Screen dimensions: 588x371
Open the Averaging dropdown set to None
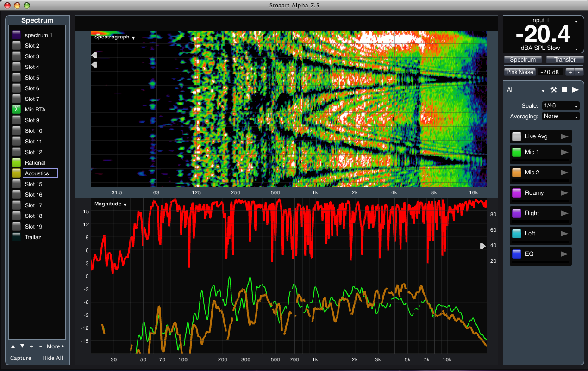(x=561, y=116)
